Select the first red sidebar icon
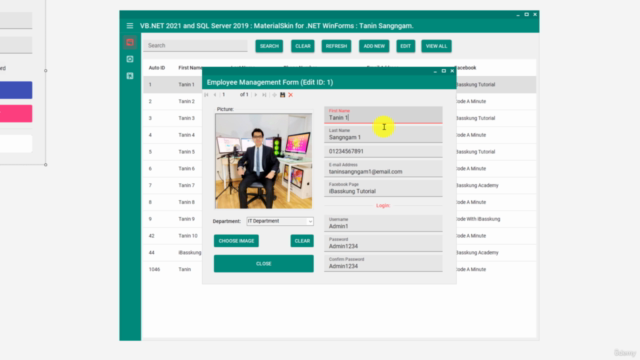Viewport: 640px width, 360px height. (x=130, y=42)
